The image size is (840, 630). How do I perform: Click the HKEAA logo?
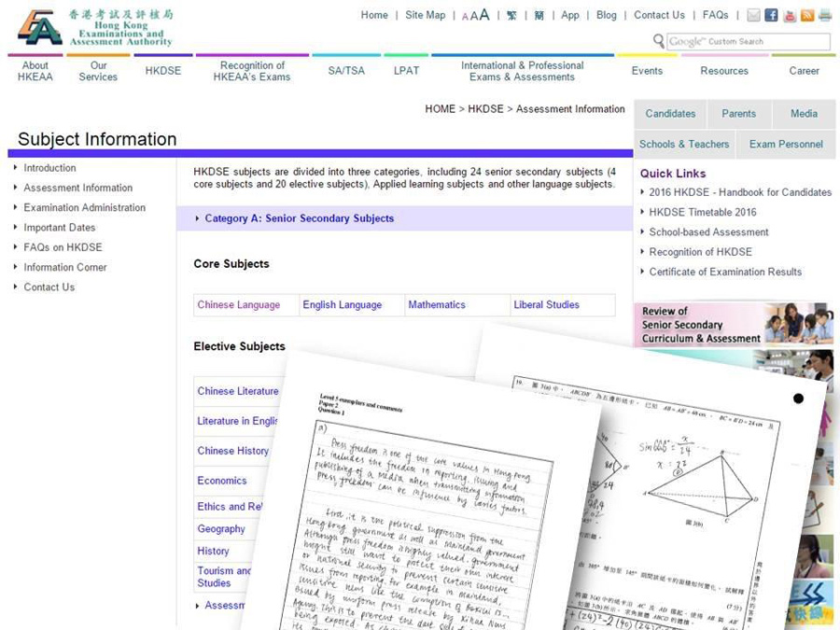pyautogui.click(x=95, y=27)
